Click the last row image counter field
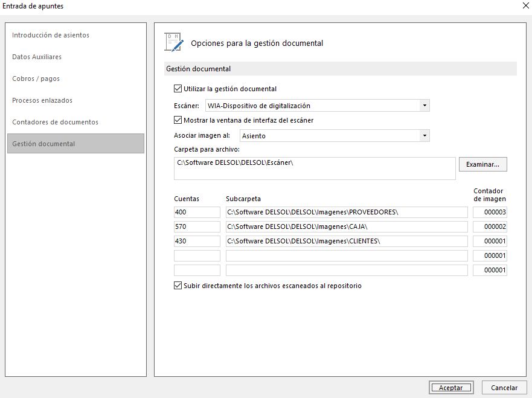This screenshot has height=398, width=532. [490, 271]
